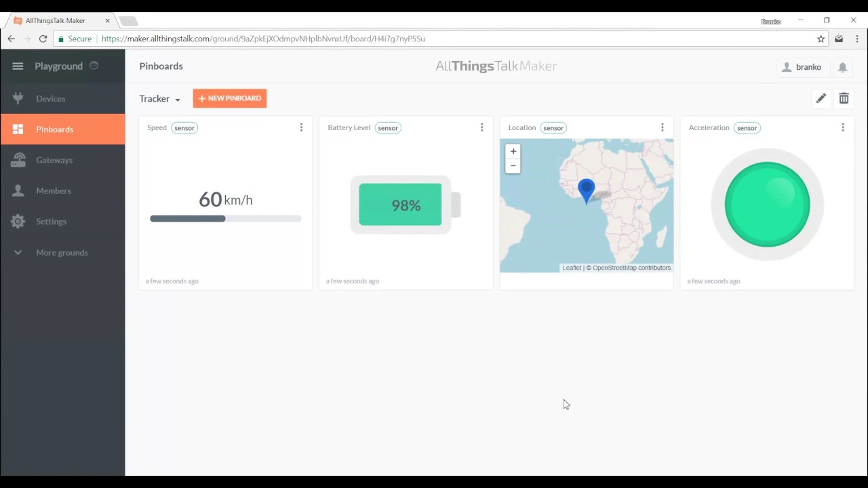Image resolution: width=868 pixels, height=488 pixels.
Task: Click the Speed sensor tag
Action: tap(184, 128)
